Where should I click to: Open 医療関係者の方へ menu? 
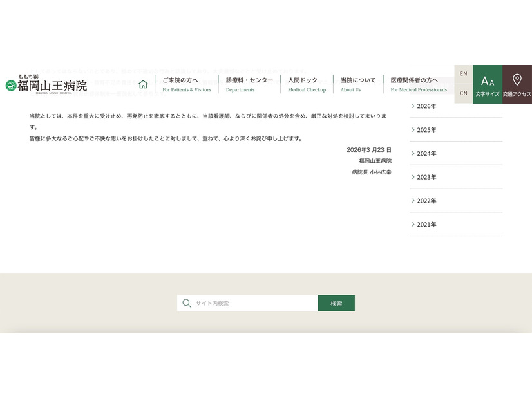(418, 84)
